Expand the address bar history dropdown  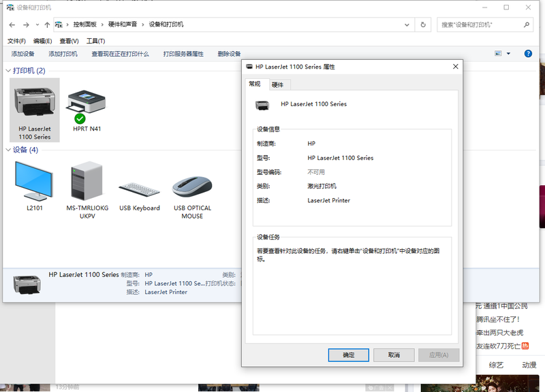click(x=407, y=24)
